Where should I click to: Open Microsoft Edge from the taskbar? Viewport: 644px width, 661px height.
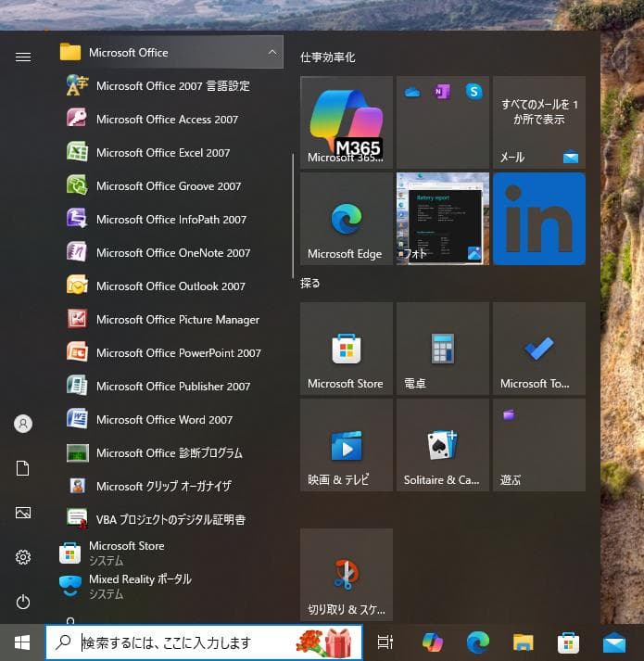point(478,642)
